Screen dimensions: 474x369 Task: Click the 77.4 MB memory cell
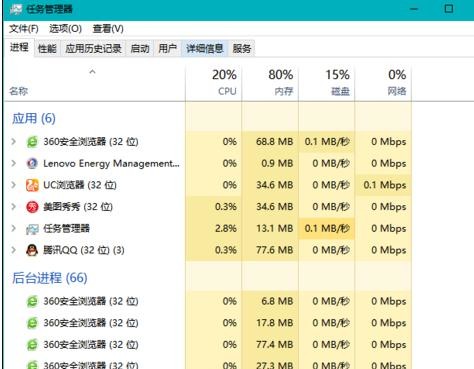tap(270, 345)
